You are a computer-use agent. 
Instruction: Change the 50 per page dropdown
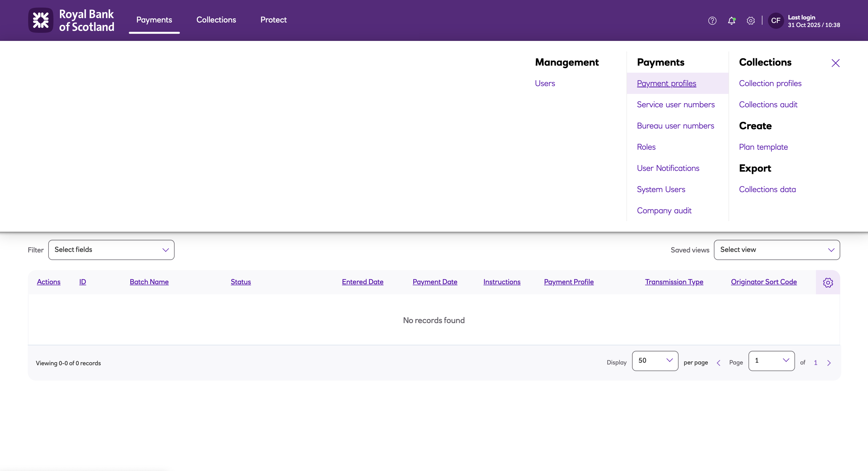coord(655,361)
